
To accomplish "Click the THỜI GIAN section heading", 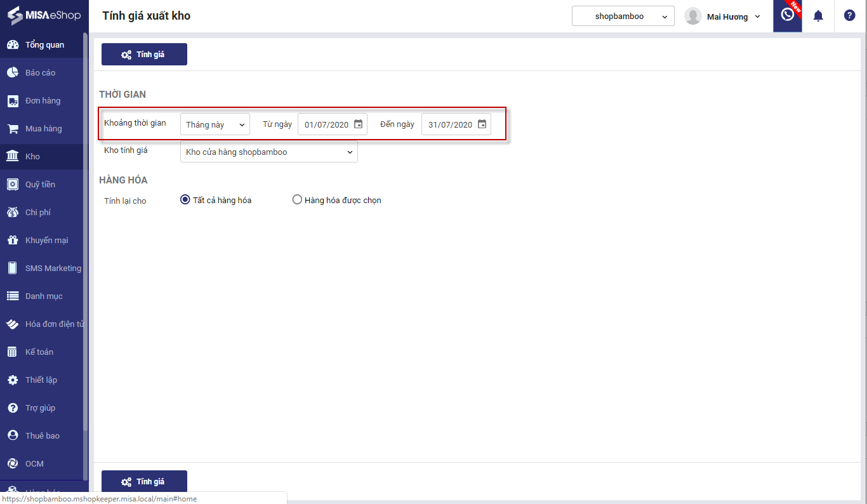I will (x=122, y=95).
